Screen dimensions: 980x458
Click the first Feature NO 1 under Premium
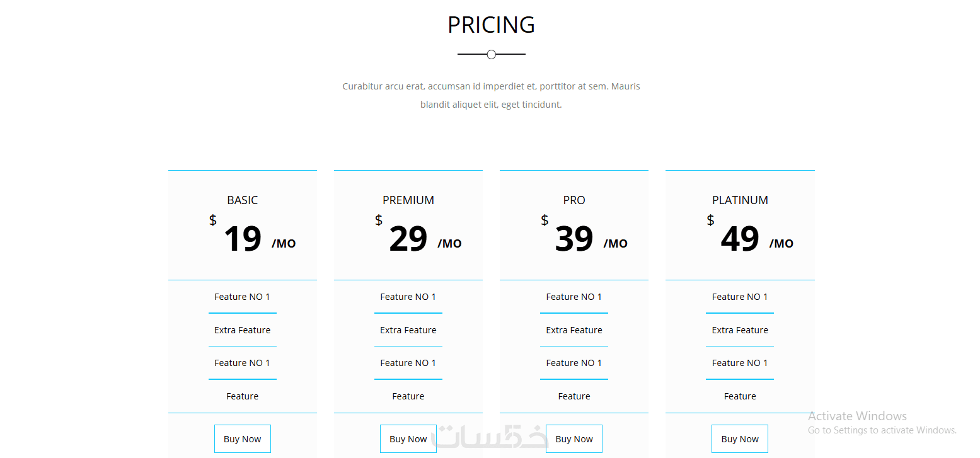click(408, 297)
